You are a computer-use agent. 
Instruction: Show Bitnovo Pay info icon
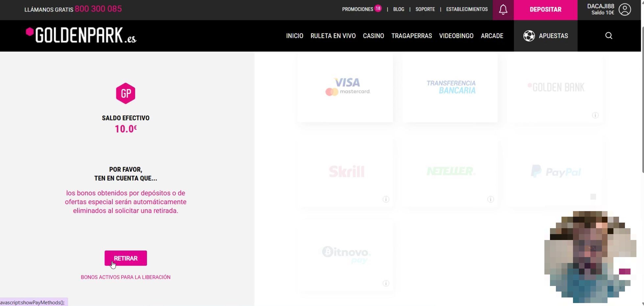click(x=386, y=283)
